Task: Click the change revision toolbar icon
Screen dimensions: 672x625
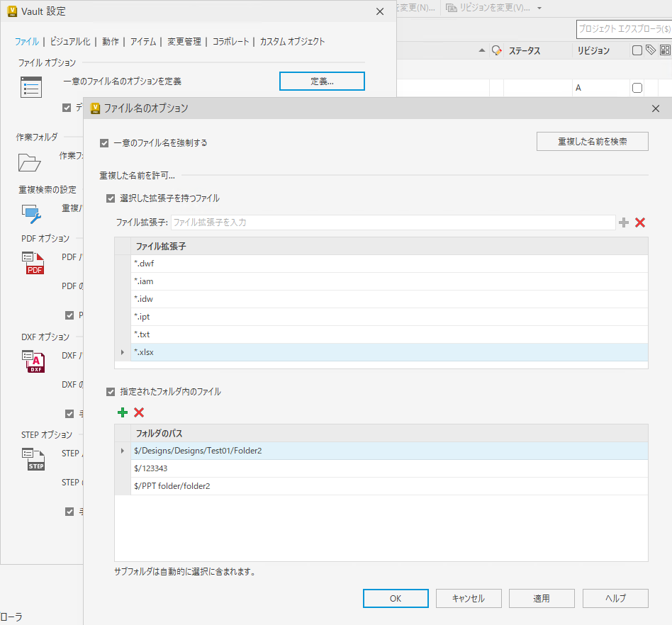Action: pos(452,8)
